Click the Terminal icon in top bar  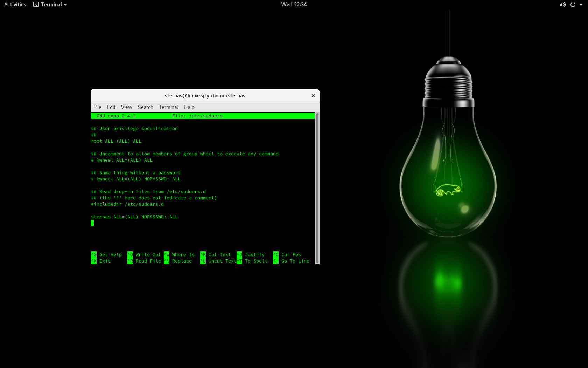36,5
